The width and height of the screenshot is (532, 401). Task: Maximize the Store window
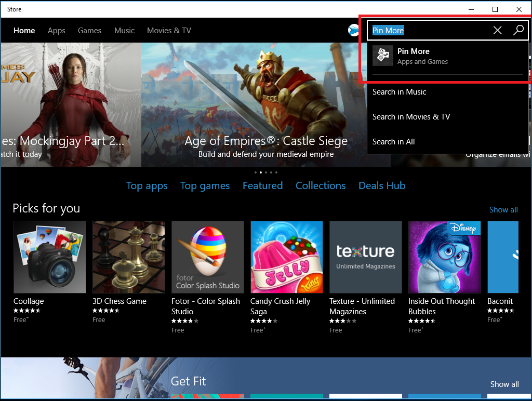click(x=495, y=9)
